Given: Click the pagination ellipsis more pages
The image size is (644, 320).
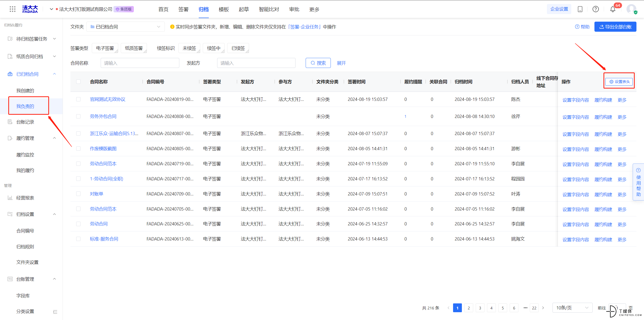Looking at the screenshot, I should pos(525,308).
